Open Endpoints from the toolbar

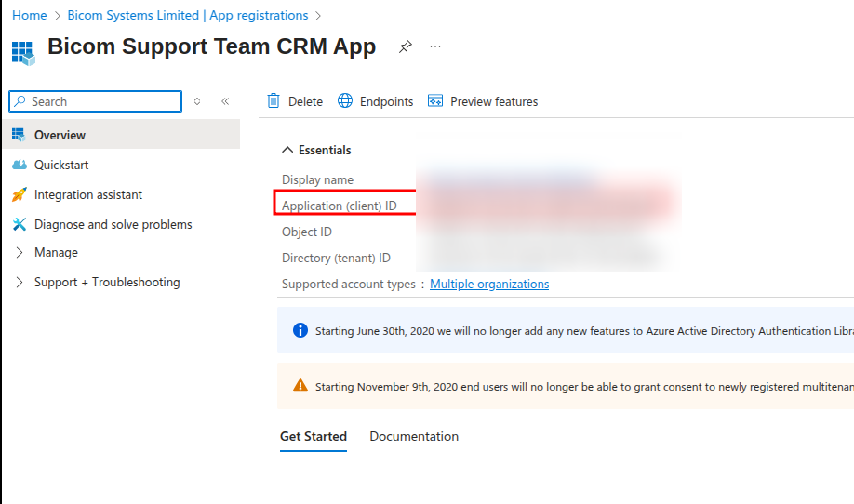click(x=387, y=101)
